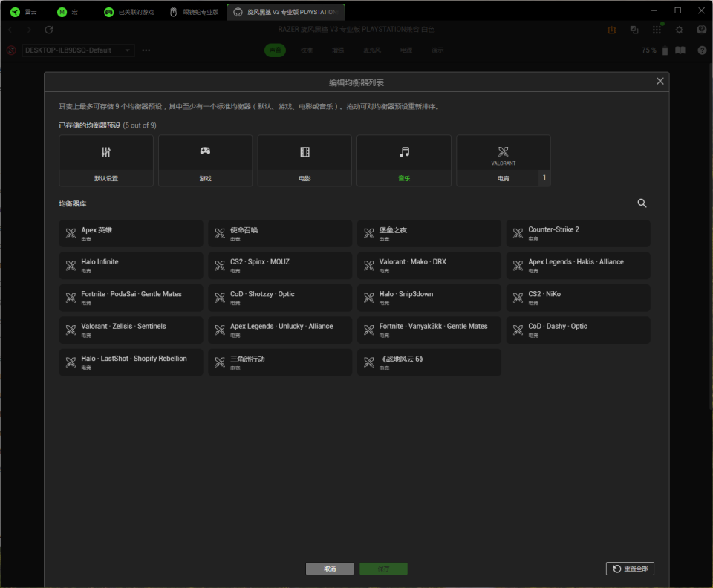Switch to the 雷云 tab
This screenshot has width=713, height=588.
point(24,13)
